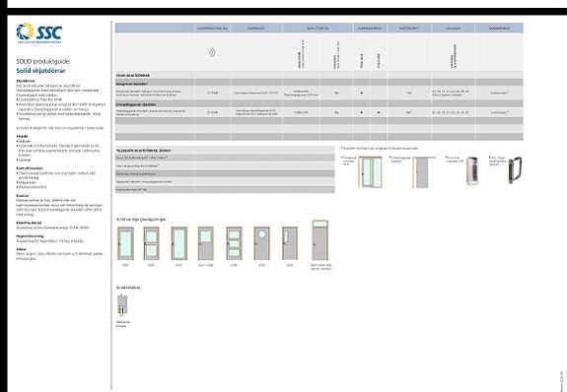Click the 'Ytskikt' section heading

click(22, 136)
